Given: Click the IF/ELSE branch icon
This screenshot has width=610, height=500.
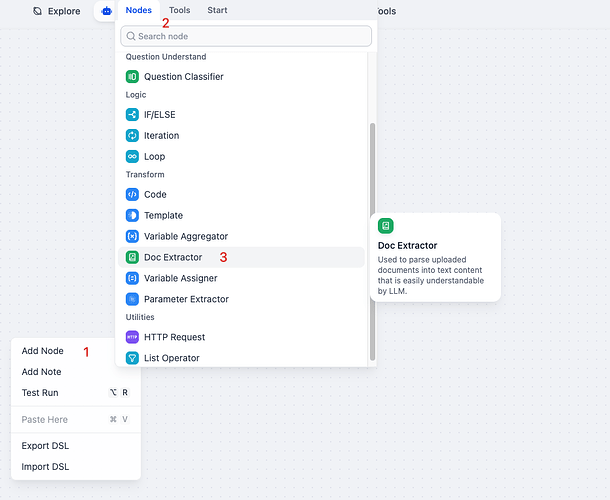Looking at the screenshot, I should tap(132, 114).
